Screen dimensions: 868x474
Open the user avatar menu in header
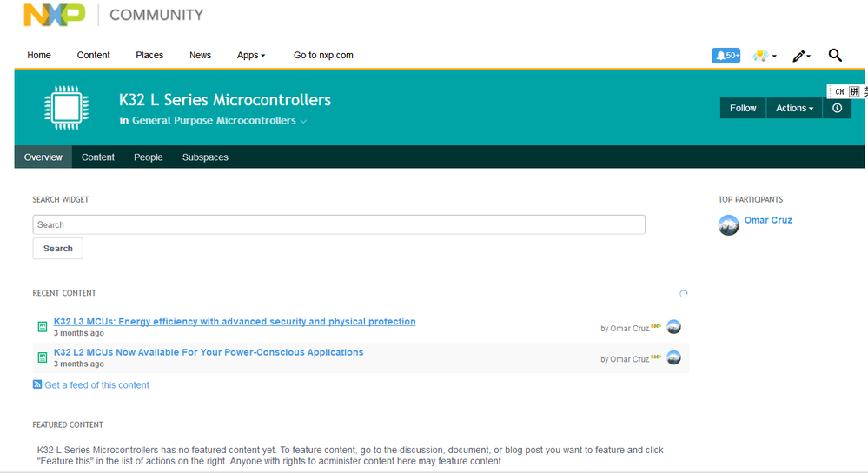tap(765, 56)
